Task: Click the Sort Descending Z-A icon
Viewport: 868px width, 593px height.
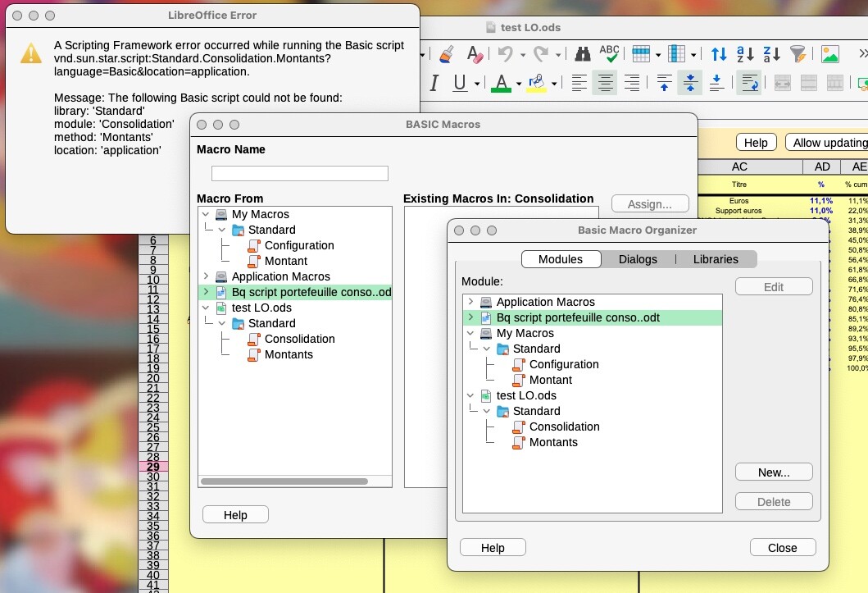Action: coord(771,53)
